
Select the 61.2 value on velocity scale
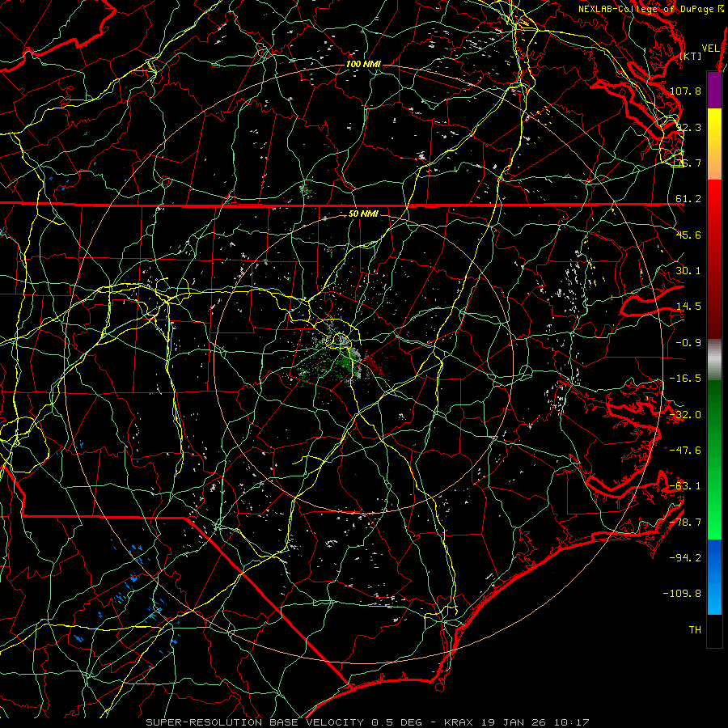[x=688, y=199]
